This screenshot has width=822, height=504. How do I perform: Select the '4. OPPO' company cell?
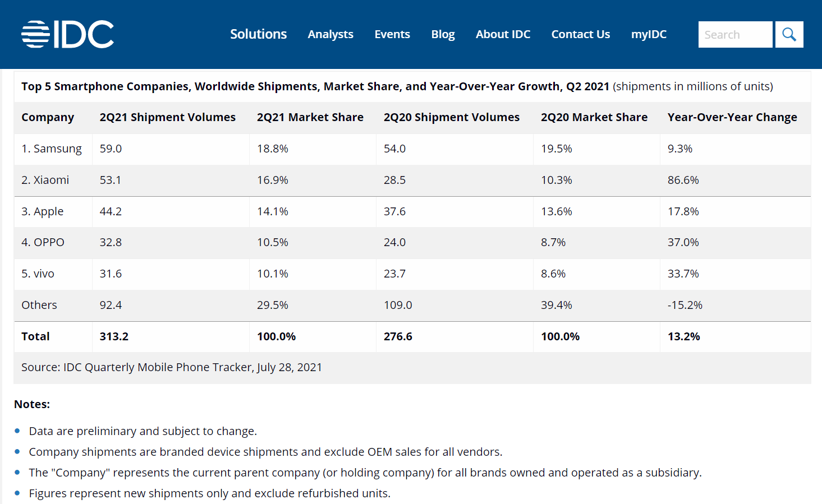coord(43,242)
